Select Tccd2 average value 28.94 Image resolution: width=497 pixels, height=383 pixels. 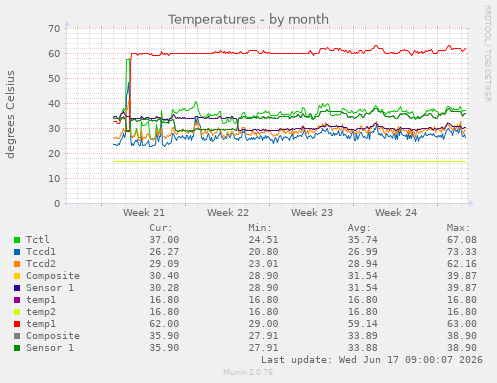point(363,264)
